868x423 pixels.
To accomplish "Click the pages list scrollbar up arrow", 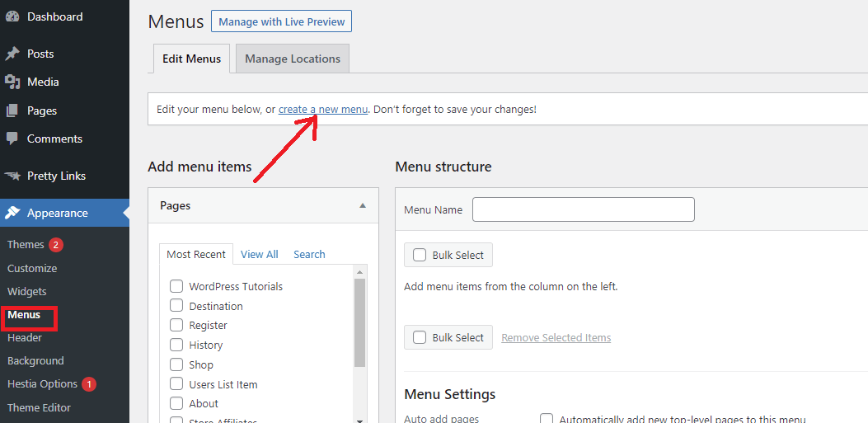I will tap(360, 272).
